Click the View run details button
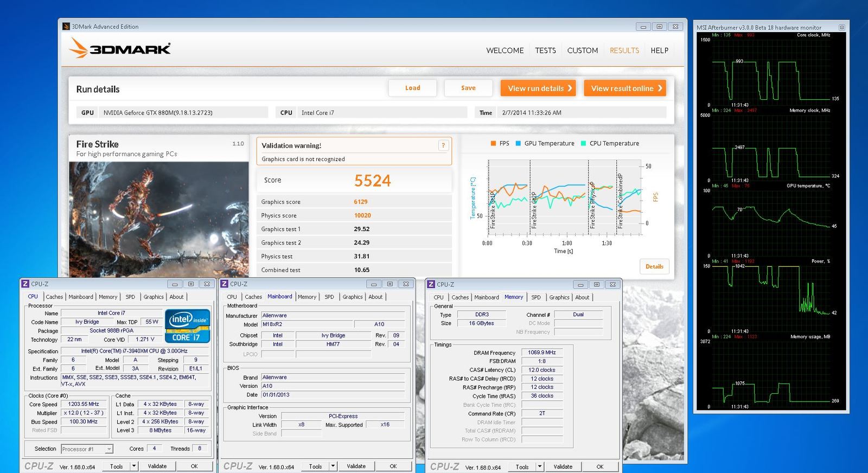Viewport: 868px width, 473px height. coord(538,88)
